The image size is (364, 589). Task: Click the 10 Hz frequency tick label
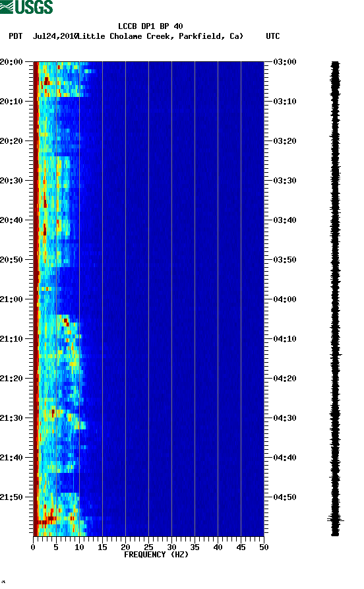click(x=79, y=547)
